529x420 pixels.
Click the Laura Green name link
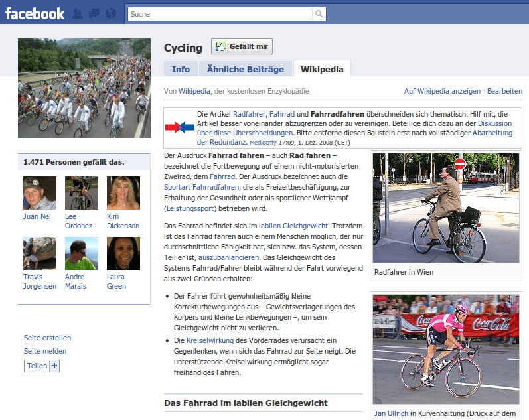pyautogui.click(x=116, y=282)
